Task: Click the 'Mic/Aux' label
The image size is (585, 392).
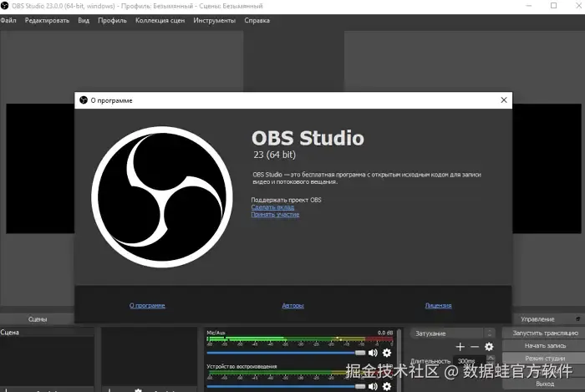Action: point(216,333)
